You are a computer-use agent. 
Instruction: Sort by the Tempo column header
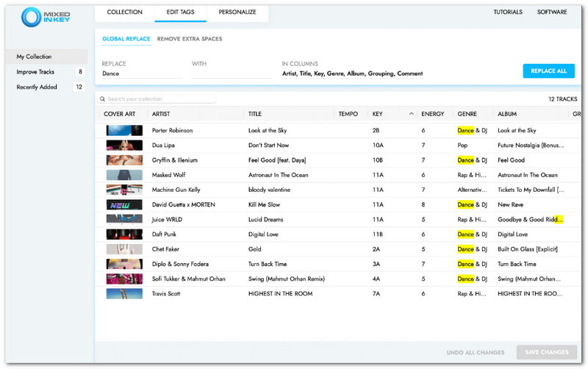tap(348, 114)
